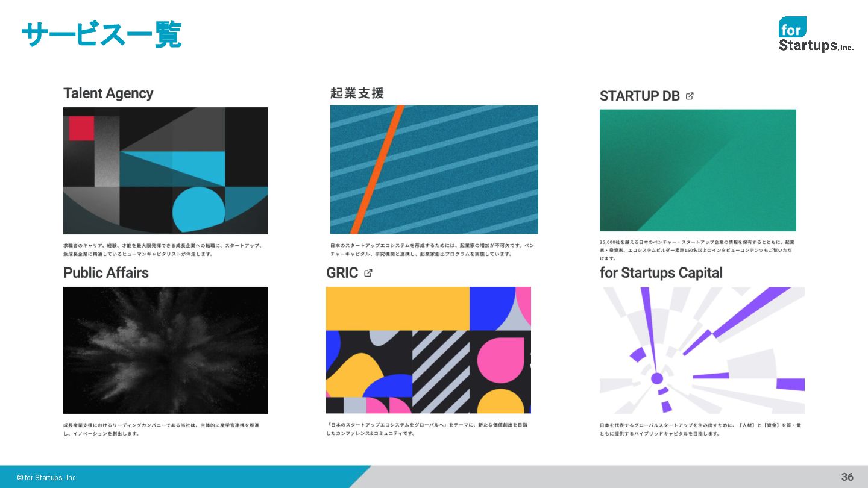Click the external link icon beside GRIC
The image size is (868, 488).
[368, 273]
